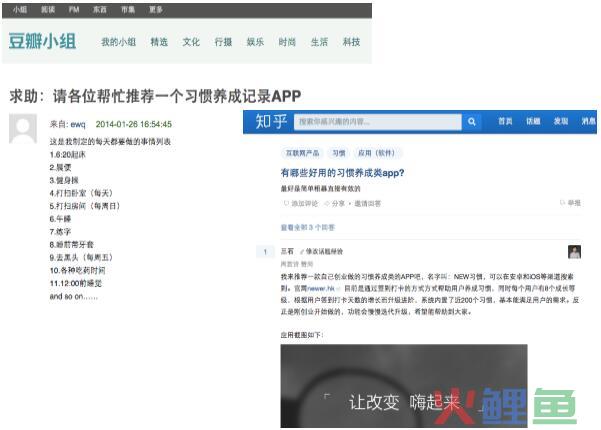Open the 行摄 category in Douban
601x430 pixels.
(x=223, y=42)
